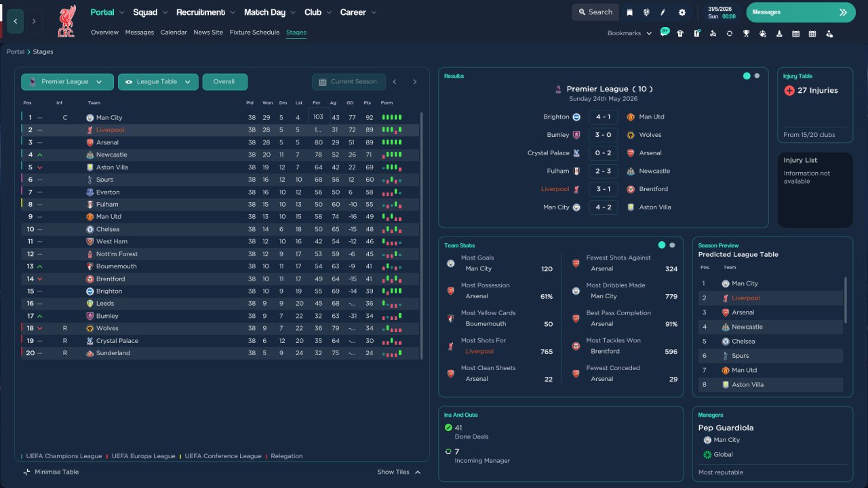Click Chelsea in Predicted League Table
Screen dimensions: 868x488
[743, 342]
